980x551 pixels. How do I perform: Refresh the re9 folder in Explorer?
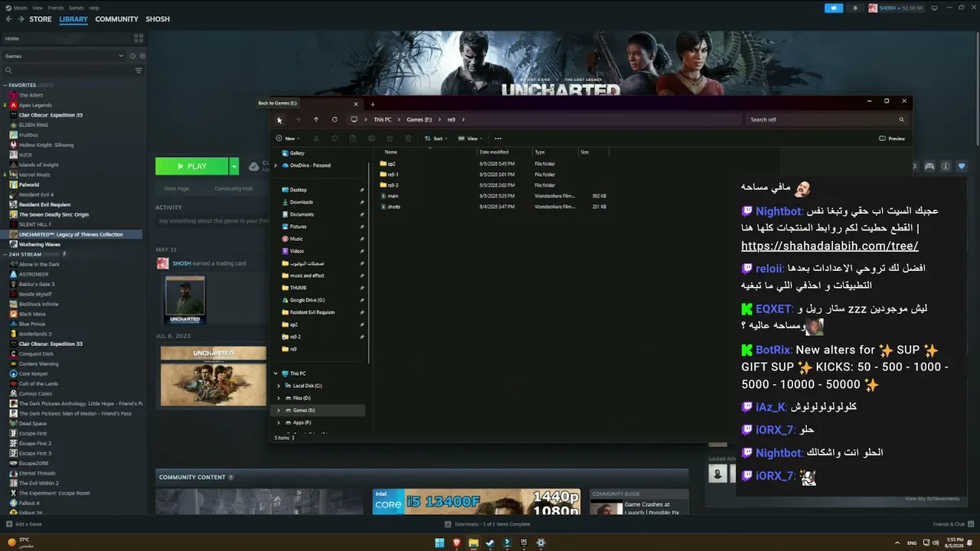tap(335, 119)
